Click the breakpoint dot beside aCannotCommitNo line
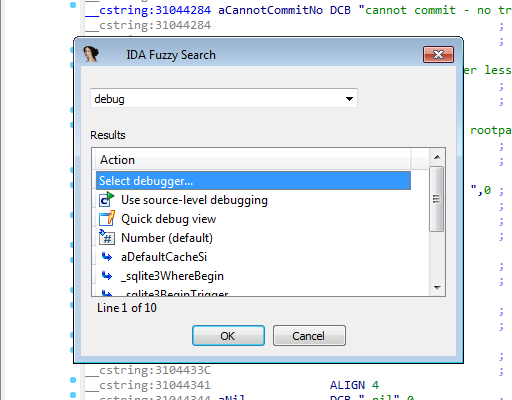This screenshot has height=400, width=512. tap(73, 5)
